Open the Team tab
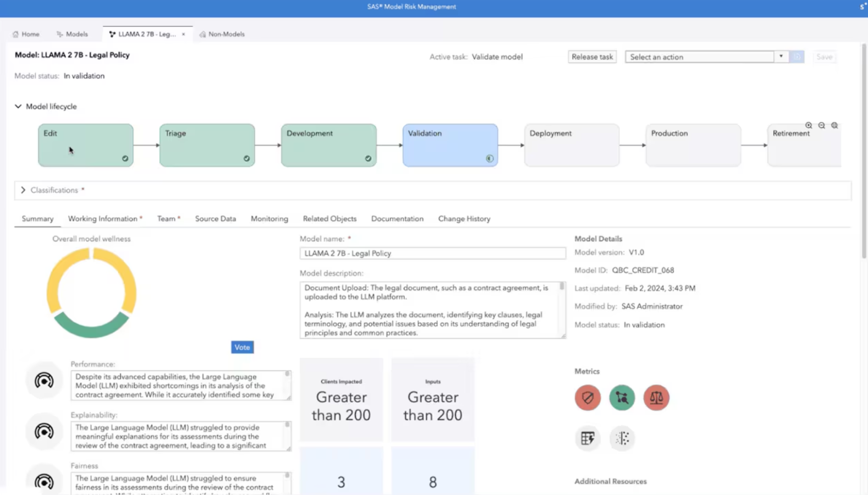The width and height of the screenshot is (868, 495). [169, 218]
